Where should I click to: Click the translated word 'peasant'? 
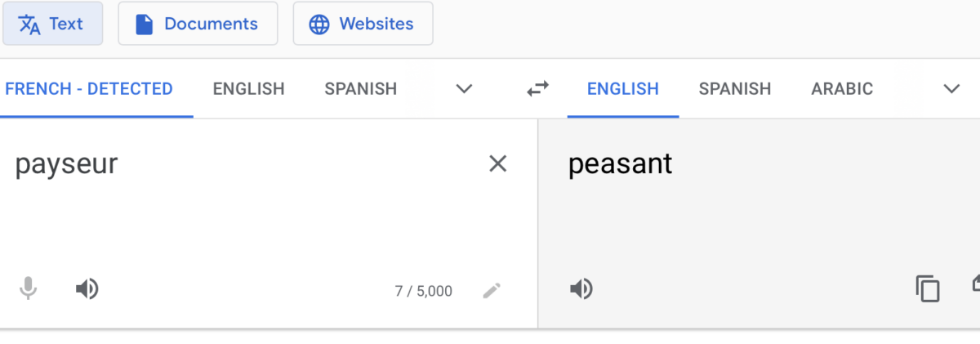pyautogui.click(x=620, y=163)
